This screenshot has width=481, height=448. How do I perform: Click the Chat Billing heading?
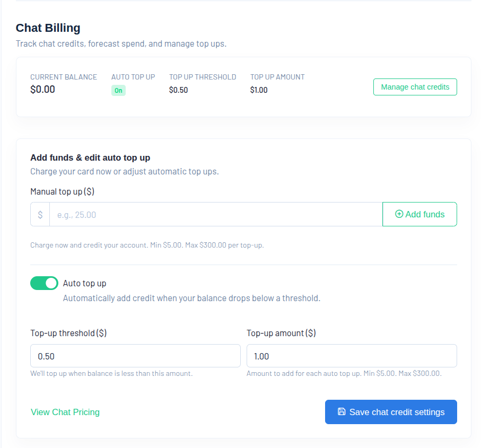[48, 28]
